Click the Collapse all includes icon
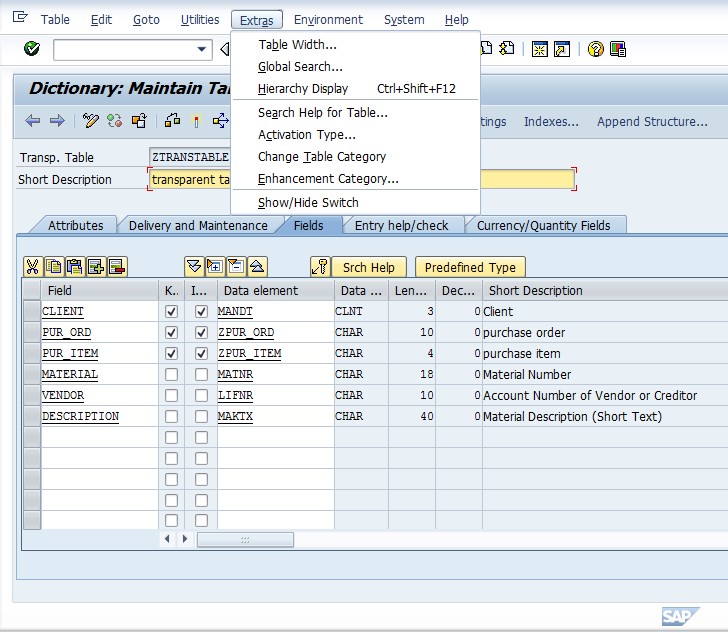 (x=257, y=267)
